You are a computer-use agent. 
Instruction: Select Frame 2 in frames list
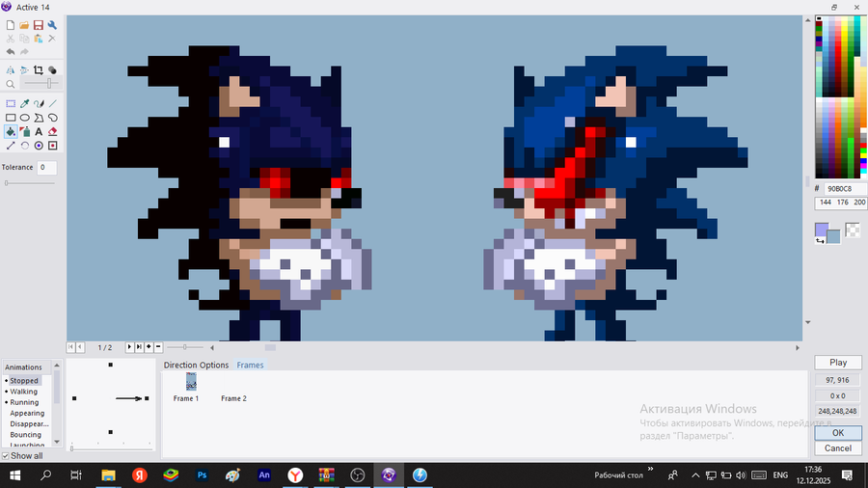233,398
